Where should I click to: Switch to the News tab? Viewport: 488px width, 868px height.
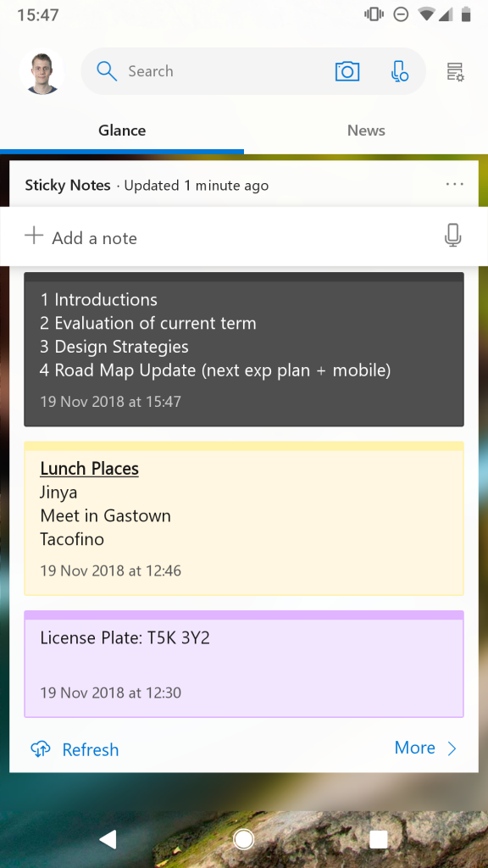coord(366,131)
